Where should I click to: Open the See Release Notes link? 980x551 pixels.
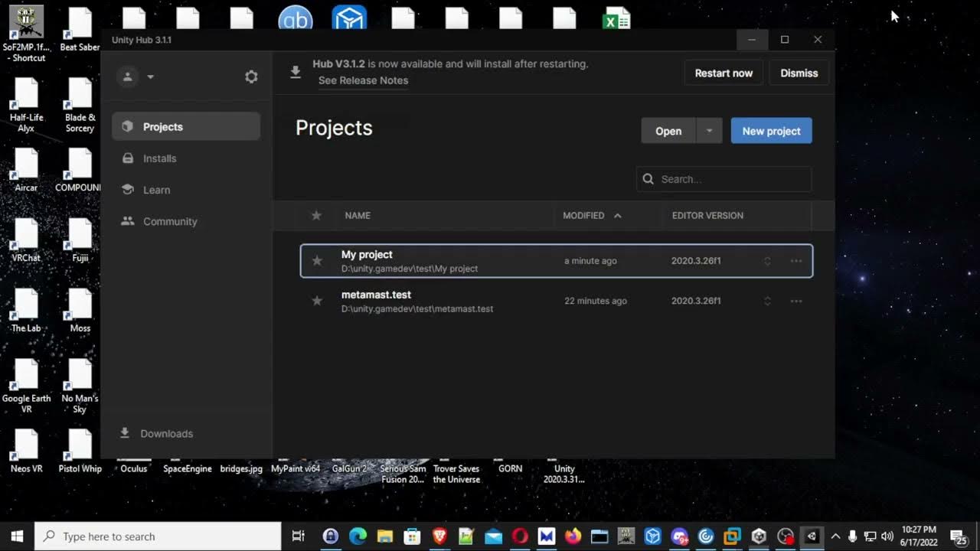(x=363, y=80)
